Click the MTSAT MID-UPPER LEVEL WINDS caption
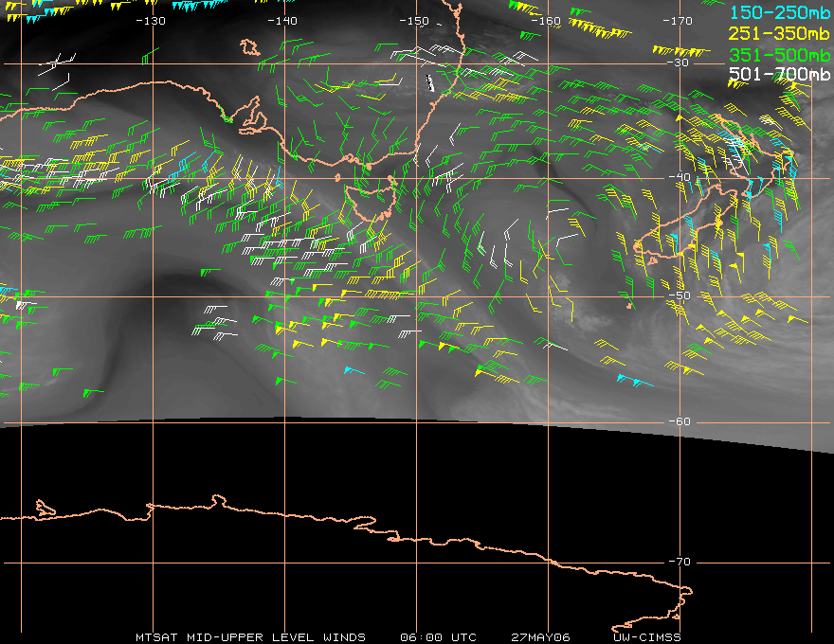This screenshot has width=834, height=644. pos(250,637)
